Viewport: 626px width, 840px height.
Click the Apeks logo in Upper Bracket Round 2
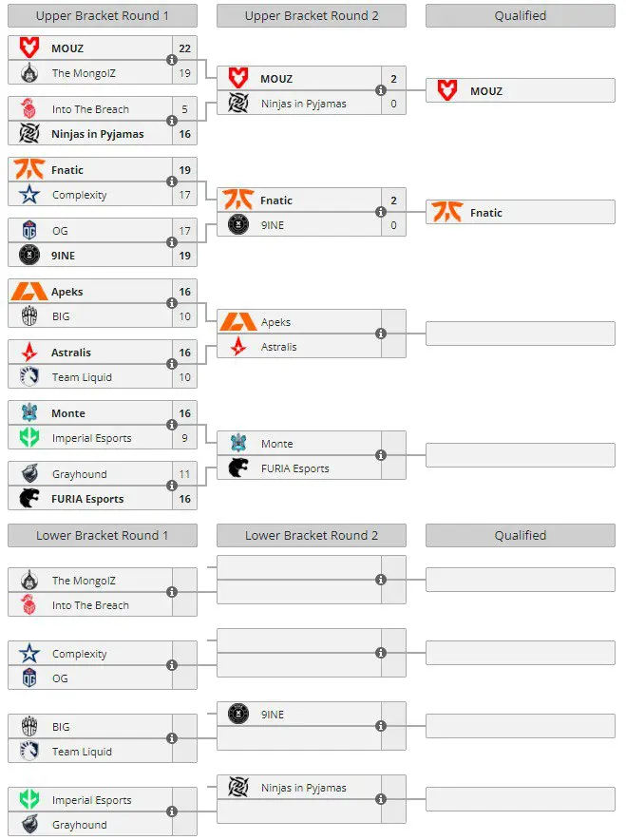pos(238,322)
